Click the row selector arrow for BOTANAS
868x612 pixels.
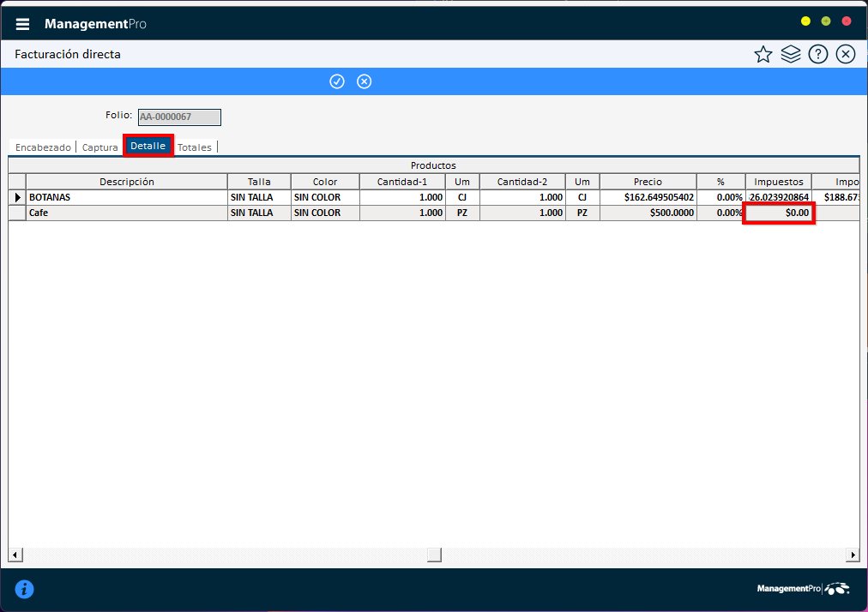pyautogui.click(x=16, y=196)
